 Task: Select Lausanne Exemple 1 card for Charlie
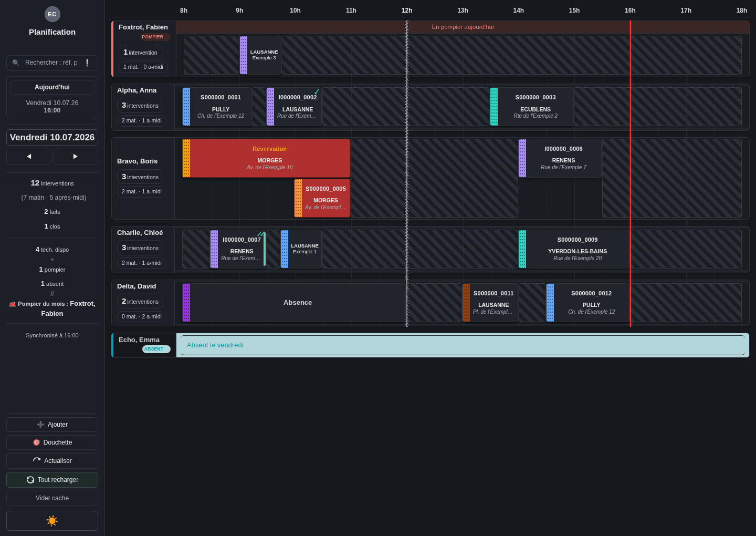pos(301,249)
